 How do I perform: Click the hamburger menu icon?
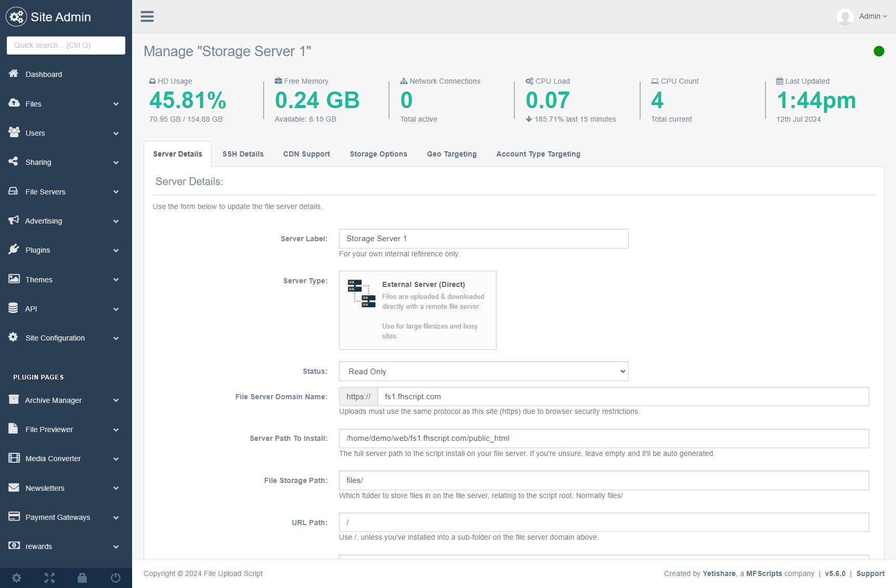click(147, 17)
